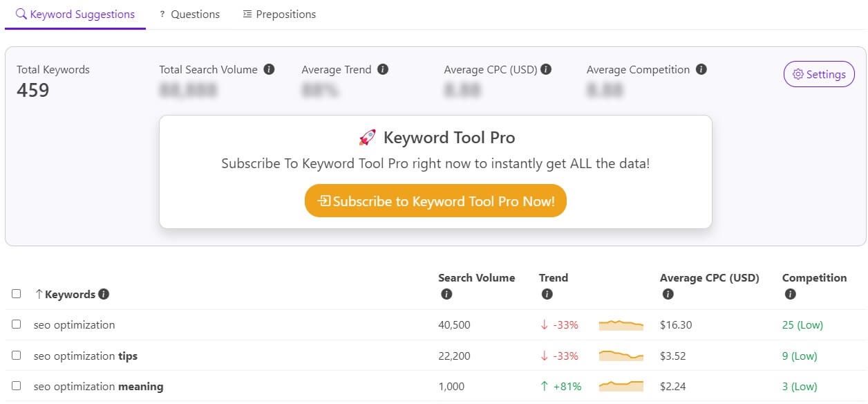868x404 pixels.
Task: Tick the select-all keywords checkbox
Action: [x=17, y=294]
